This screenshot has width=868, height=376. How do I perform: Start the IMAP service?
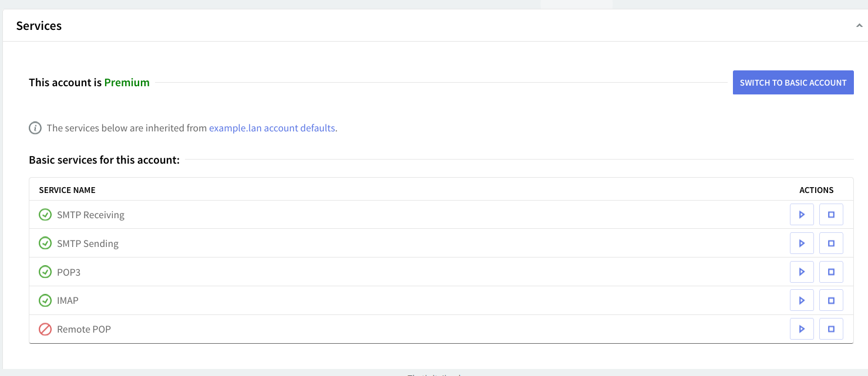click(x=802, y=300)
